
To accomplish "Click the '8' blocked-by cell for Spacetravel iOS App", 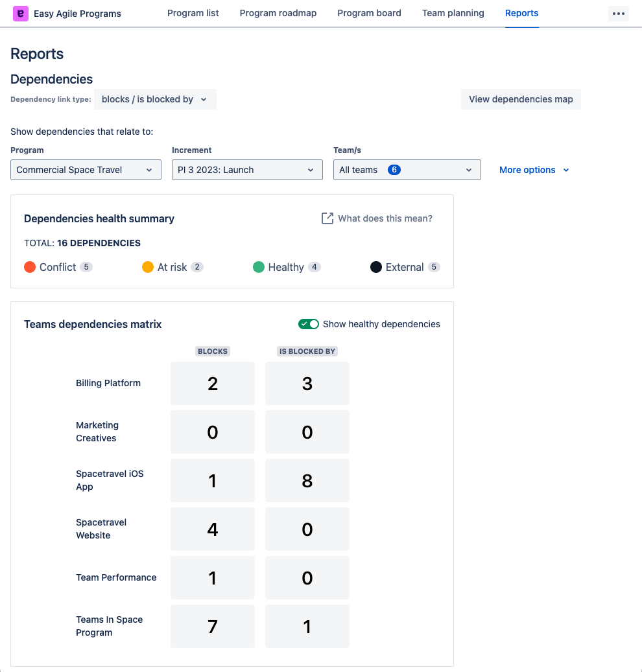I will [x=307, y=480].
